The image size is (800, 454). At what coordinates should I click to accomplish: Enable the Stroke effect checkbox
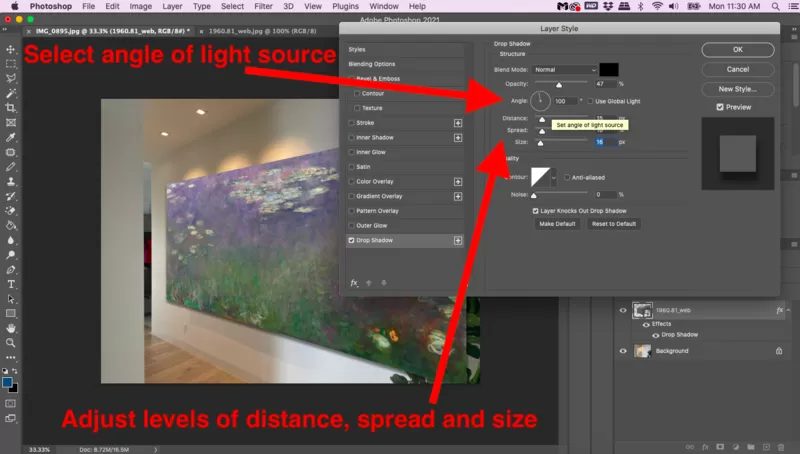pyautogui.click(x=352, y=123)
